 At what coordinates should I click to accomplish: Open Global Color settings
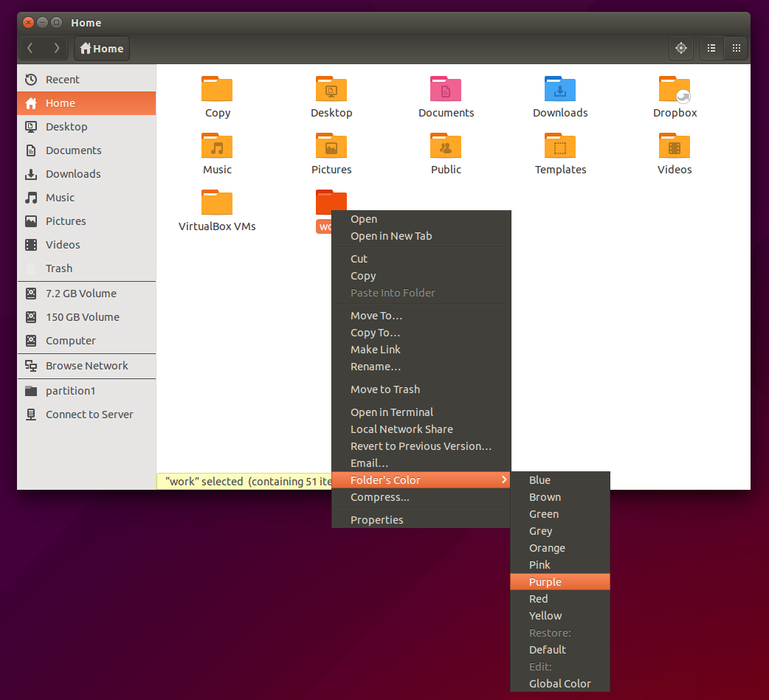coord(560,683)
